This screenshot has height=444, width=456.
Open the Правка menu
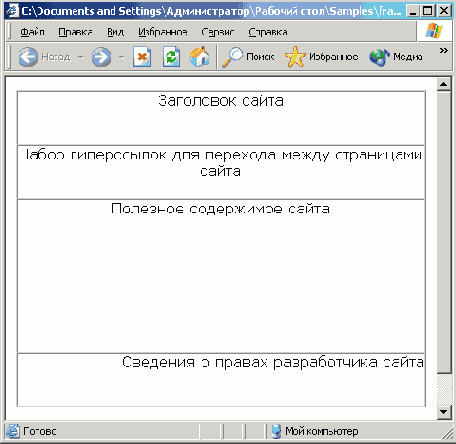[x=75, y=32]
